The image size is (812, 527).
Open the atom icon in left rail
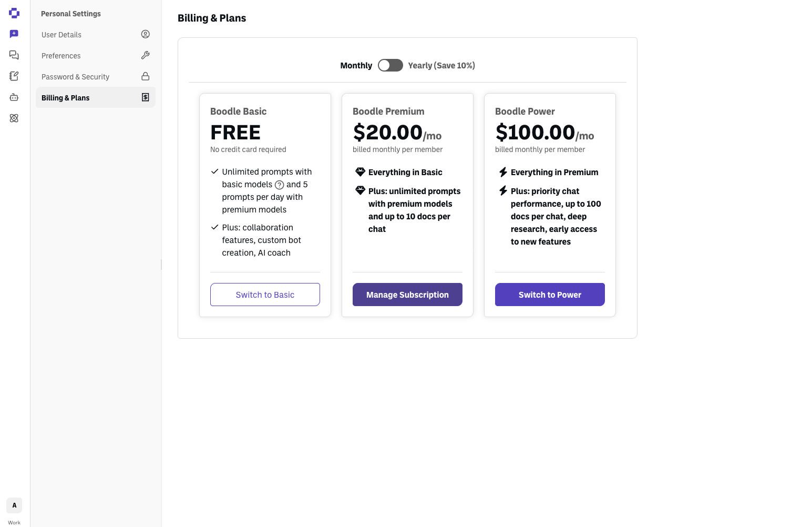pyautogui.click(x=14, y=118)
